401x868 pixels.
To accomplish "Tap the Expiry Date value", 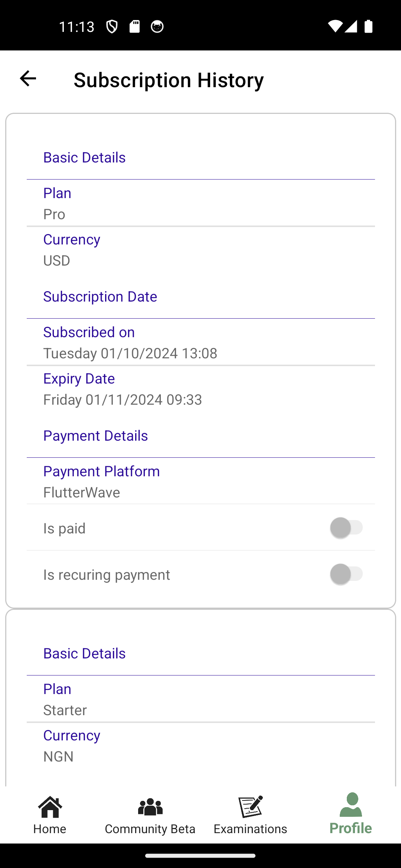I will click(x=123, y=400).
